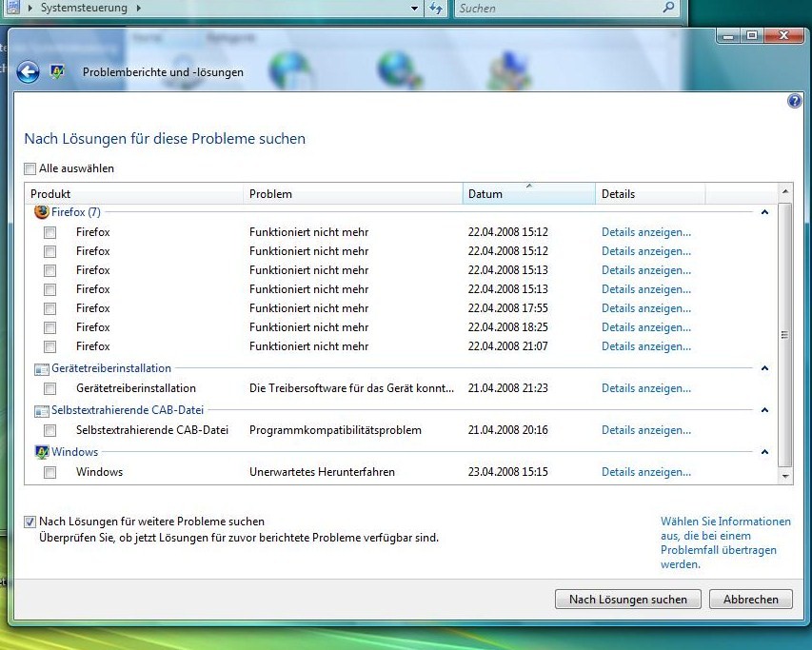Collapse the Gerätetreiberinstallation group
The height and width of the screenshot is (650, 812).
coord(764,368)
